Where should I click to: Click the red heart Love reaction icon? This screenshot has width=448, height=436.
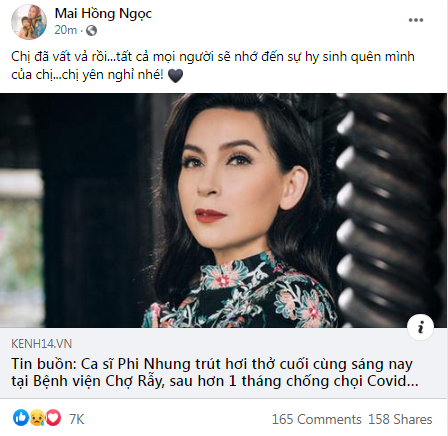[53, 418]
